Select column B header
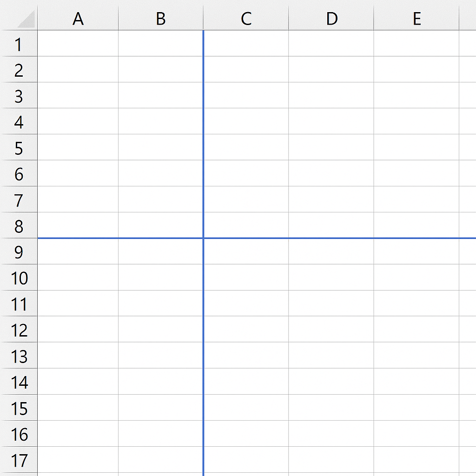This screenshot has height=476, width=476. [160, 18]
